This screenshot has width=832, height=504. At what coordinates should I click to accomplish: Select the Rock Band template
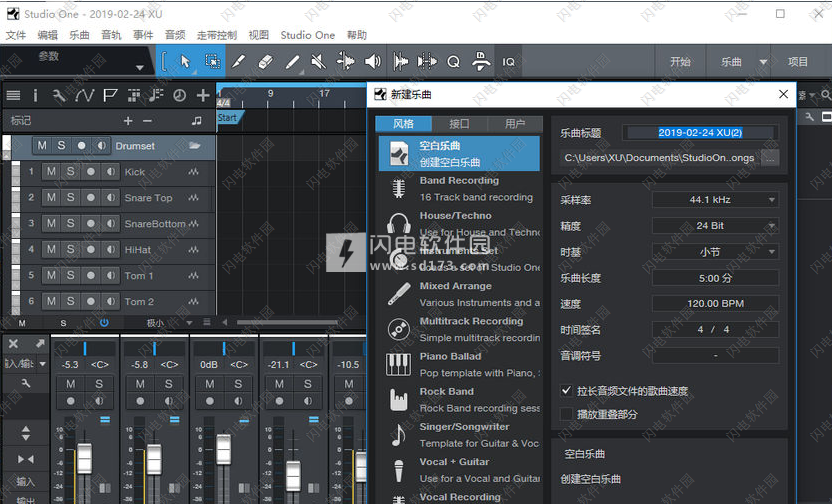459,399
